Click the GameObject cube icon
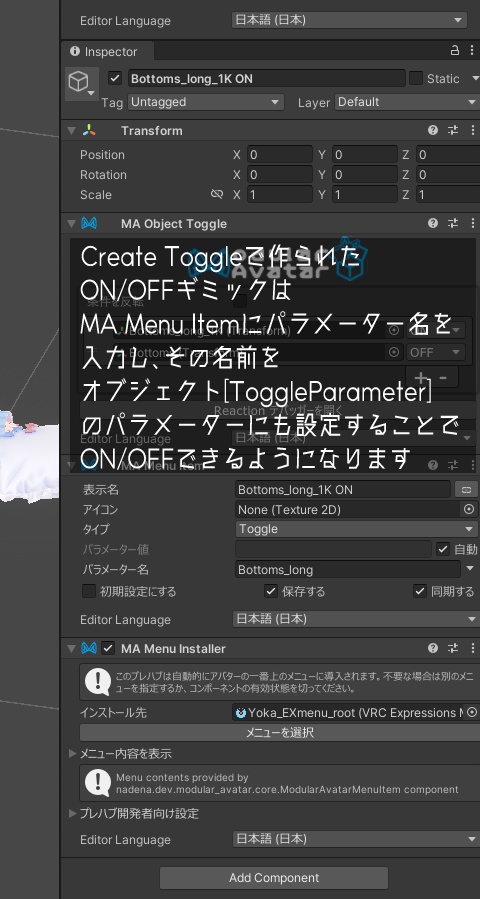The image size is (480, 899). tap(79, 83)
